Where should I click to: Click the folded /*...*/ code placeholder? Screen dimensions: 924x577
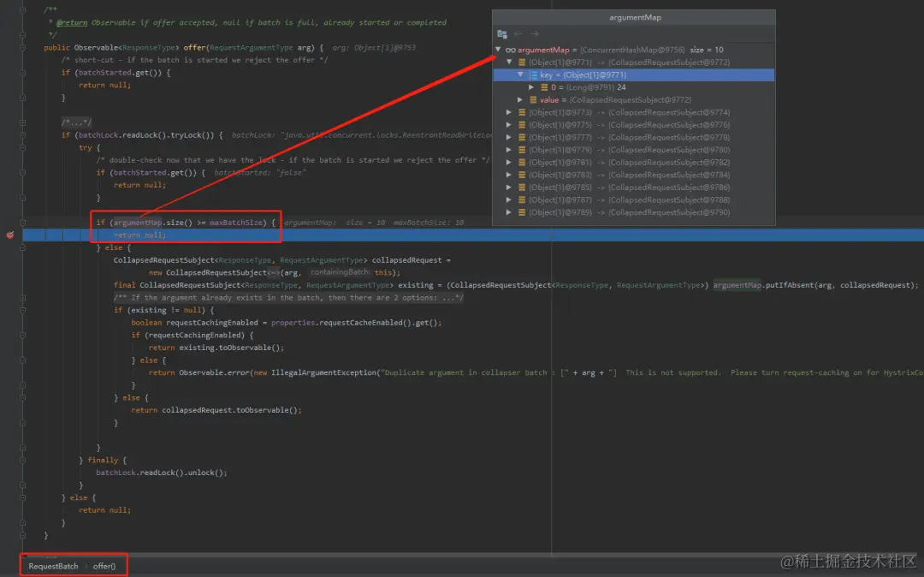pyautogui.click(x=77, y=122)
